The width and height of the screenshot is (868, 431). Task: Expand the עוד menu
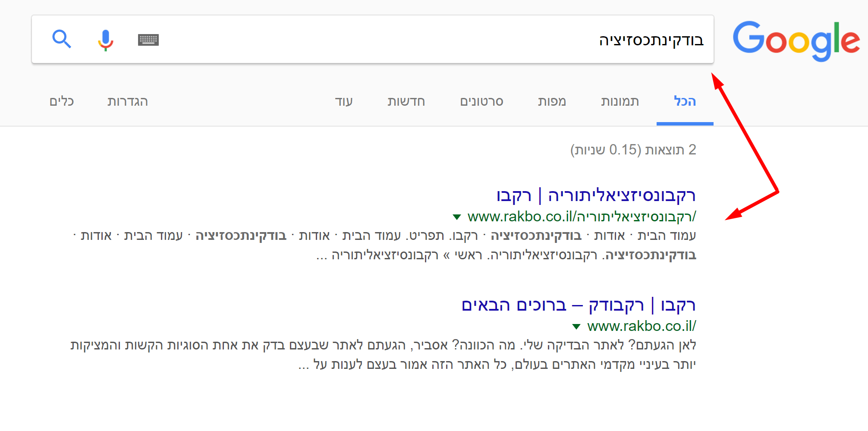pyautogui.click(x=344, y=101)
